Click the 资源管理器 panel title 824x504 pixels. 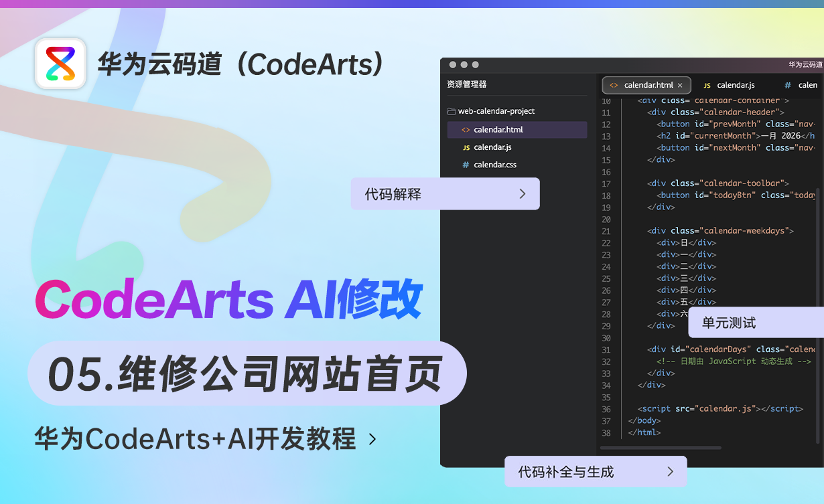466,84
